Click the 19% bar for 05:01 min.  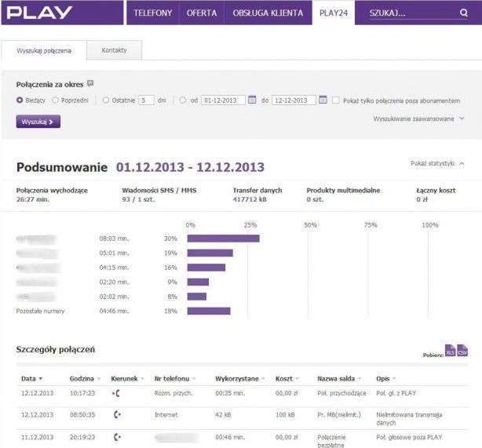(210, 253)
